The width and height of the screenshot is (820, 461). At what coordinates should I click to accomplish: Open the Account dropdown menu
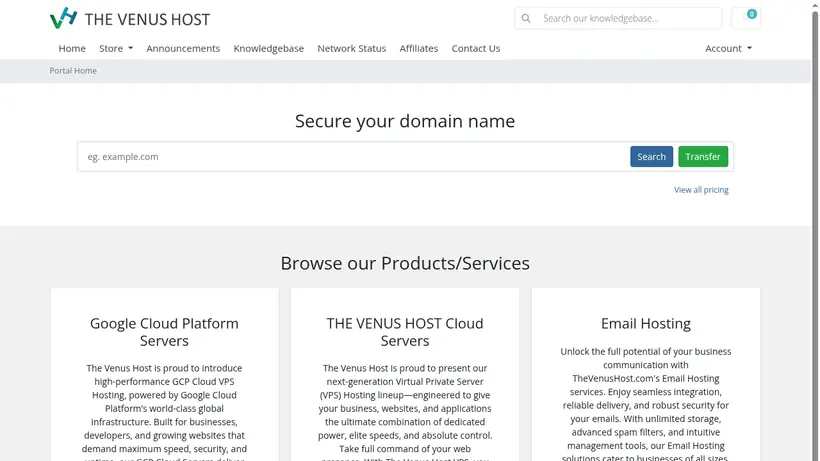pos(728,48)
